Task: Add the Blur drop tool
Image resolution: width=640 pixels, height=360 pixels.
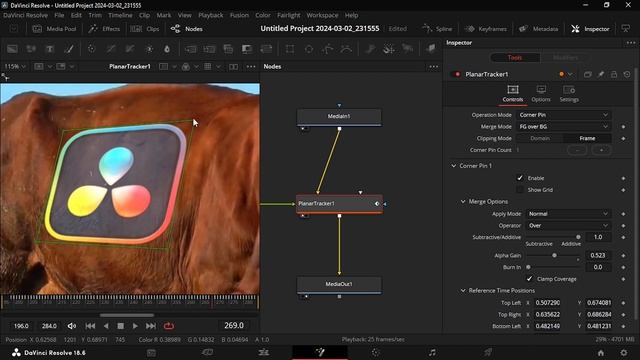Action: (167, 49)
